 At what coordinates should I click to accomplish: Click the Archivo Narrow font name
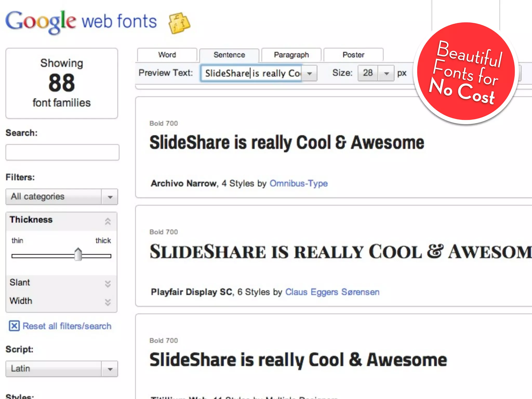[184, 183]
